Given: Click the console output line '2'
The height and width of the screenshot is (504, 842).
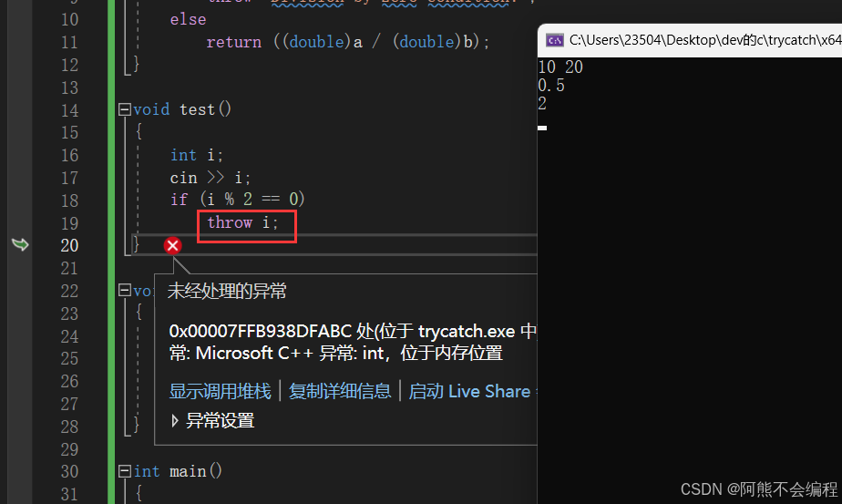Looking at the screenshot, I should [542, 104].
